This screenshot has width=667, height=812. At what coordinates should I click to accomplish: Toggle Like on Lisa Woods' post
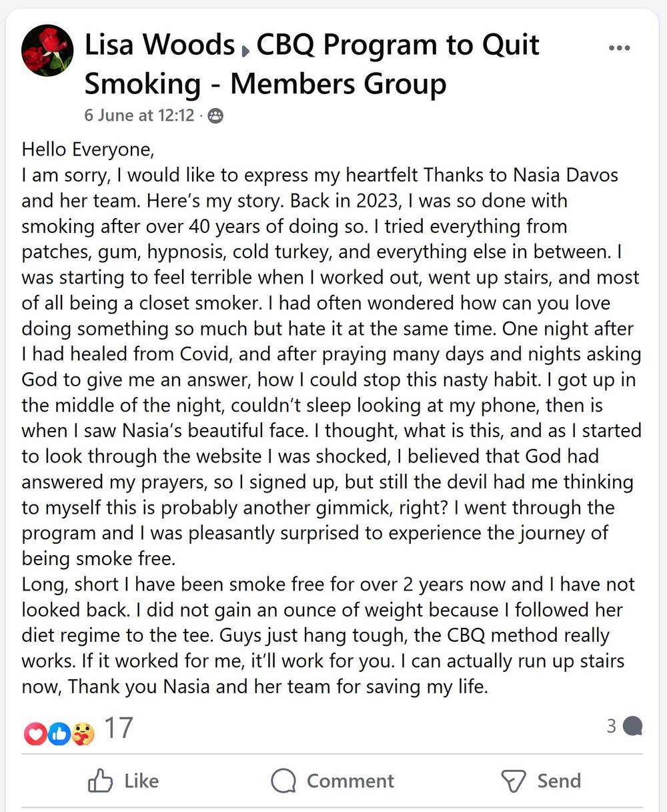124,781
